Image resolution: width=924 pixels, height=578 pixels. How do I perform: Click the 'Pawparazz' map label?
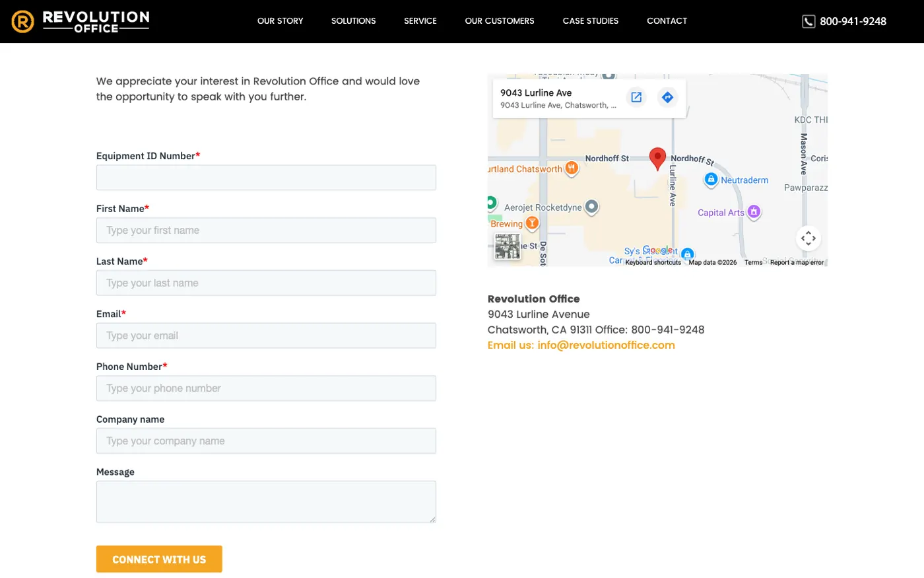click(805, 188)
